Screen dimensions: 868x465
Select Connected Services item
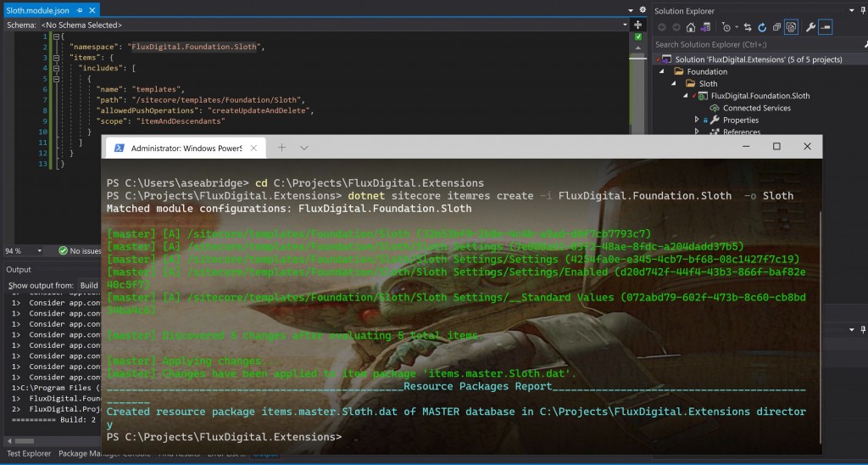click(757, 108)
